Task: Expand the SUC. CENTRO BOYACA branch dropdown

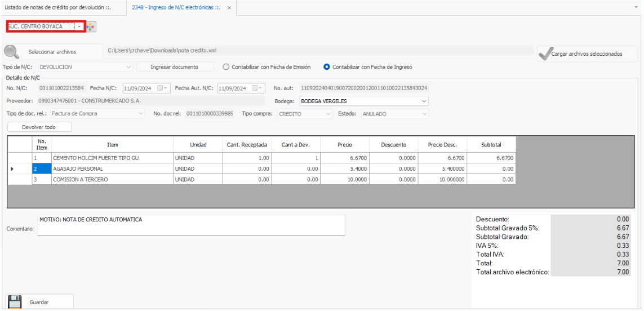Action: 79,26
